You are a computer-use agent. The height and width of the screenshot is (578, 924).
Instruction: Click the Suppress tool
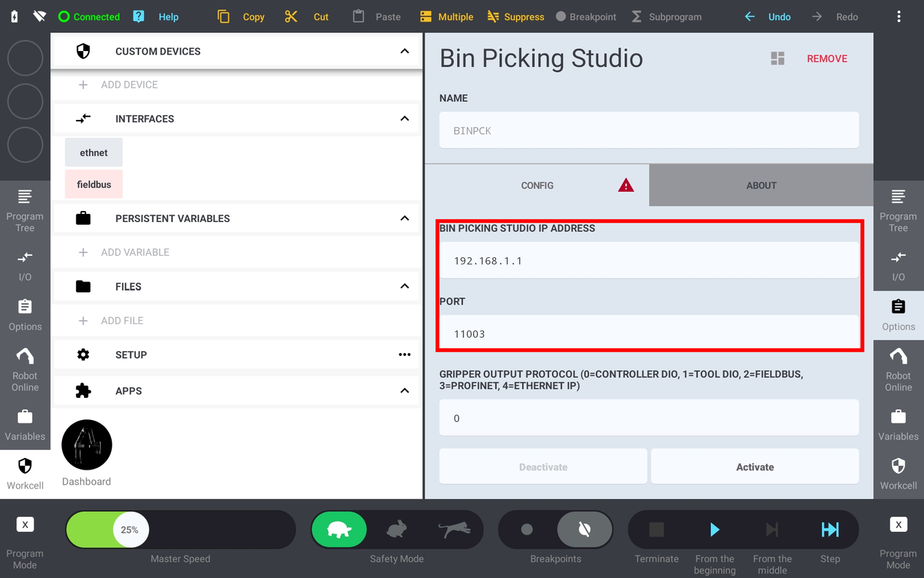click(x=515, y=17)
